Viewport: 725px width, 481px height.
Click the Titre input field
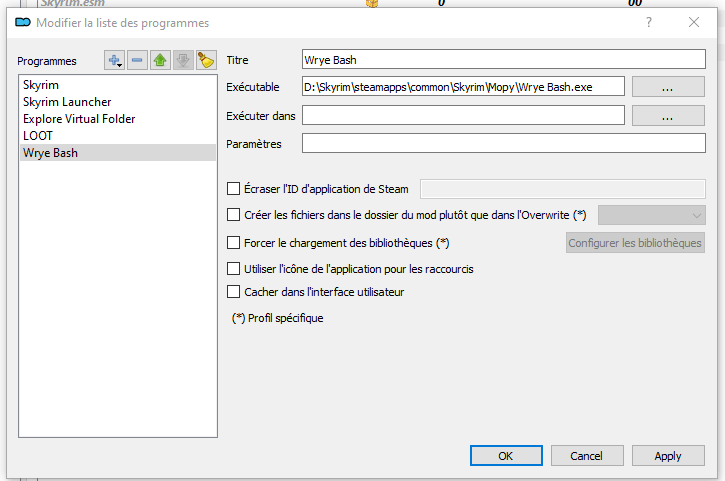[504, 60]
